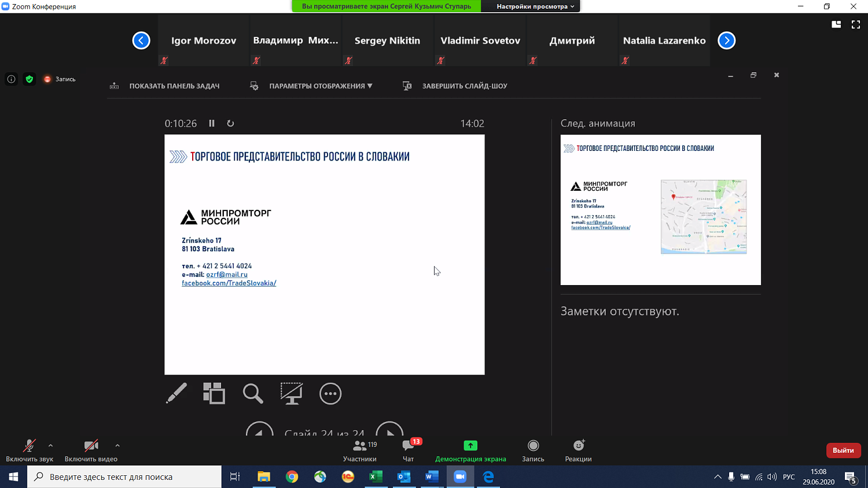The image size is (868, 488).
Task: Open Windows notification center
Action: (x=851, y=477)
